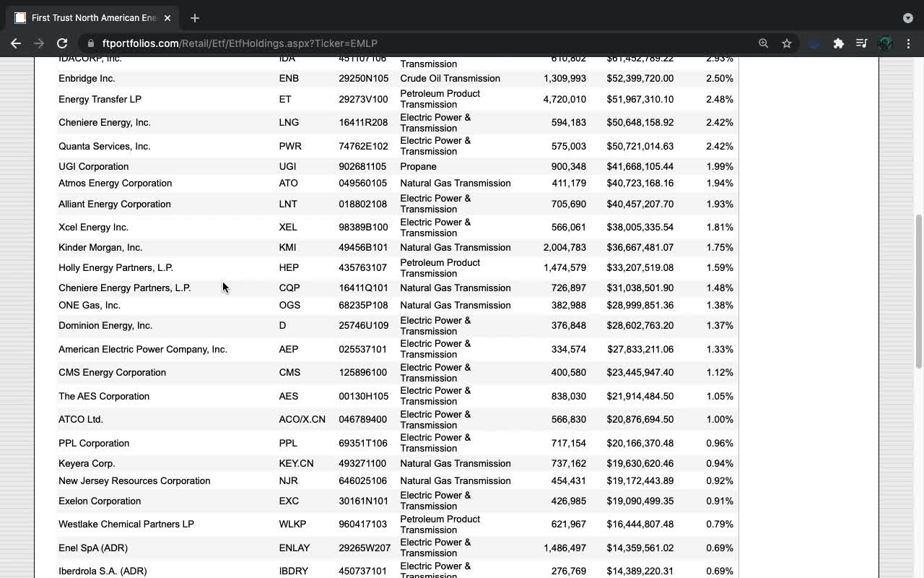
Task: Select Westlake Chemical Partners LP
Action: click(126, 524)
